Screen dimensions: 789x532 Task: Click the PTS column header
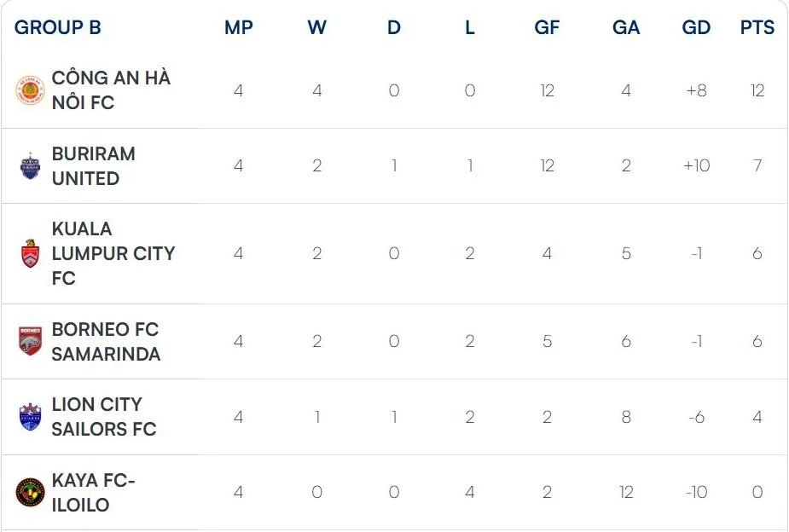757,27
